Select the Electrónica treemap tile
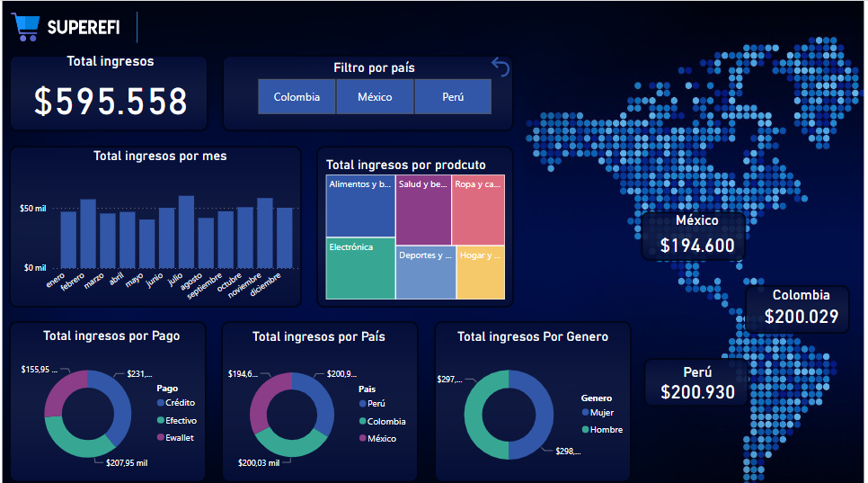Image resolution: width=868 pixels, height=483 pixels. pos(360,268)
